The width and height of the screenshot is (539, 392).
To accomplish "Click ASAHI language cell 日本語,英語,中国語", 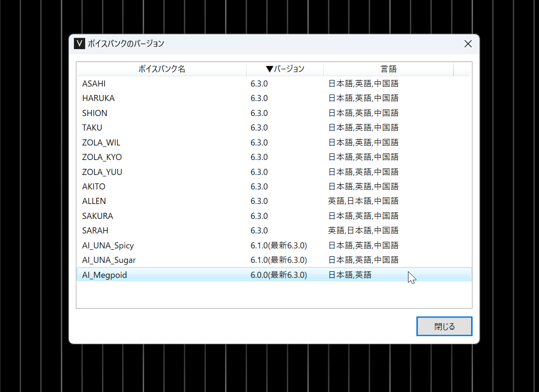I will 364,83.
